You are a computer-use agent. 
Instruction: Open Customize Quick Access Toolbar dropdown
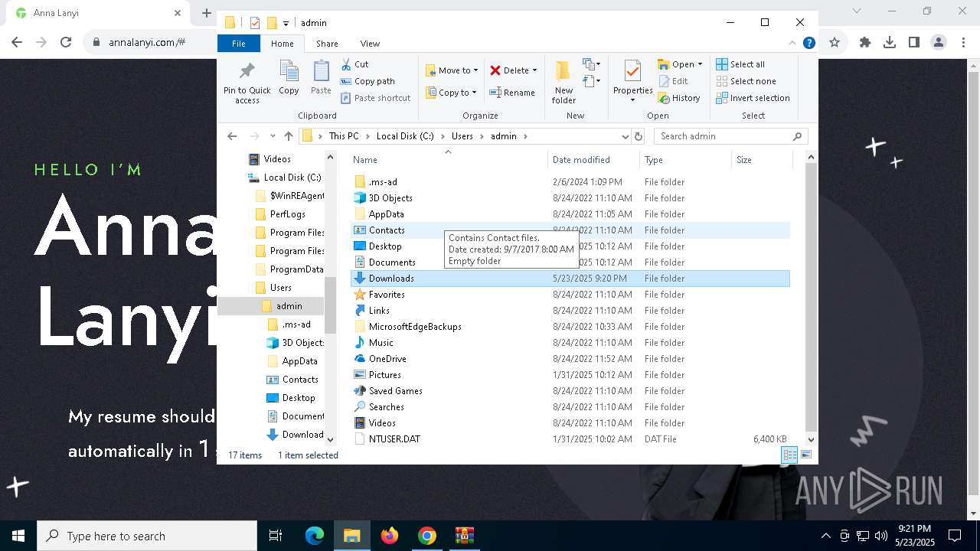[x=286, y=23]
